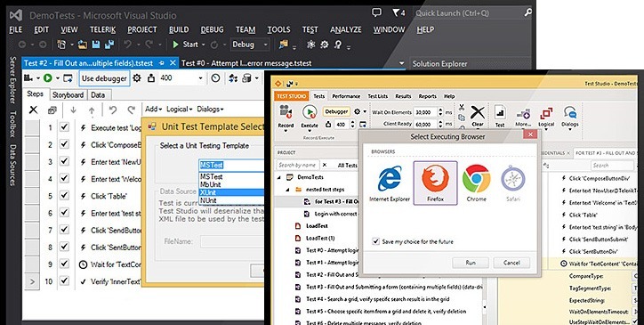Switch to Storyboard tab

tap(68, 95)
